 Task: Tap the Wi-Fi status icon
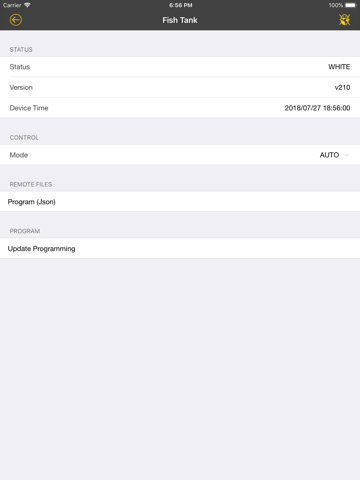27,5
